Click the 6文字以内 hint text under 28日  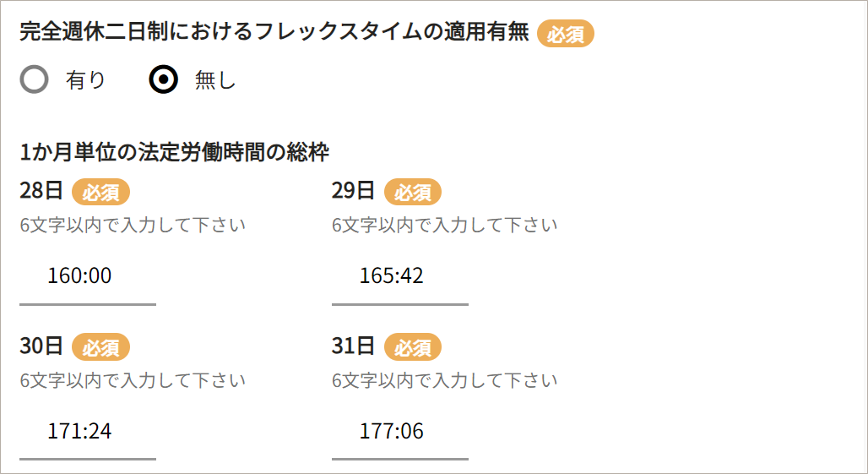click(133, 226)
